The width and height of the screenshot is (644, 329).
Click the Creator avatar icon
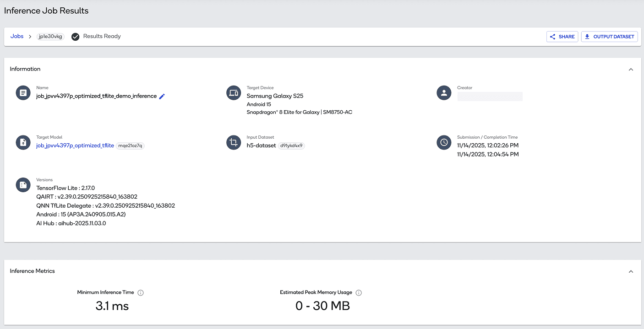coord(443,92)
